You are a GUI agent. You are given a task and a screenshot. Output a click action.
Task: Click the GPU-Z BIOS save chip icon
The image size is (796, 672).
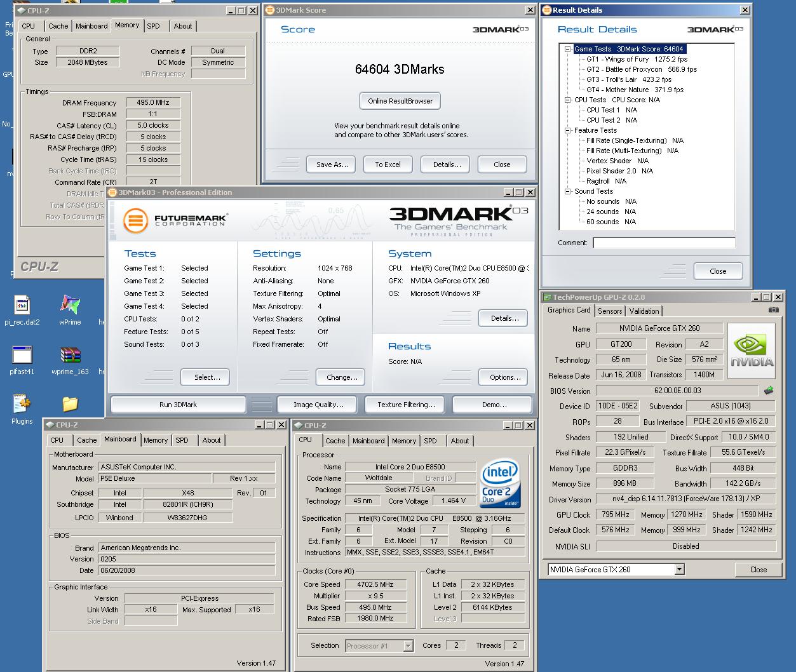point(769,391)
